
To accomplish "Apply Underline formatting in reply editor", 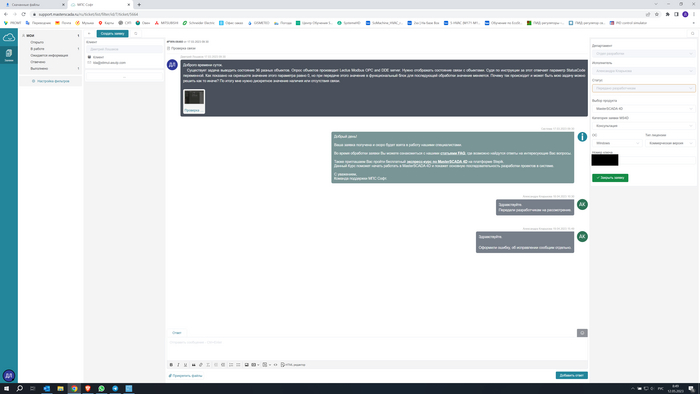I will (x=185, y=365).
